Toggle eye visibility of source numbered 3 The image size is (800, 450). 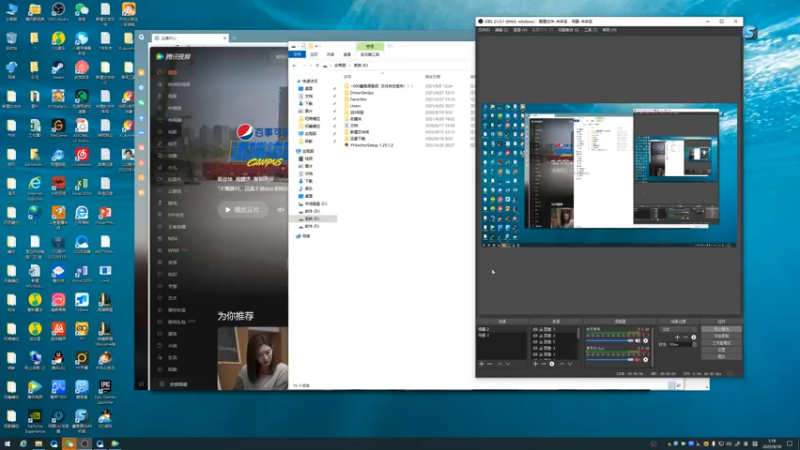(x=535, y=354)
